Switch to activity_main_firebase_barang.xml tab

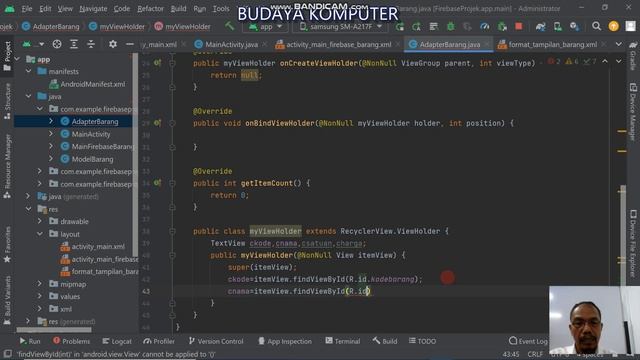tap(338, 44)
